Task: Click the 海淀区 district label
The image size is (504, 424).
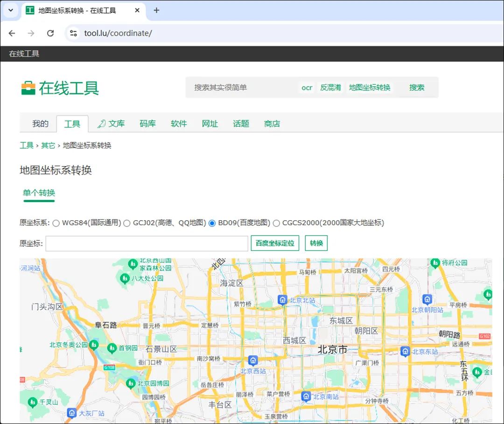Action: (x=232, y=283)
